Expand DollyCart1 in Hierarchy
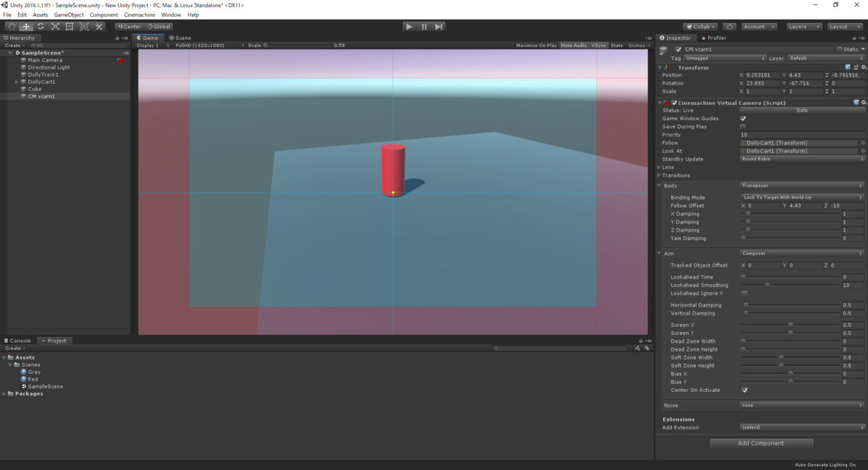868x470 pixels. (17, 82)
